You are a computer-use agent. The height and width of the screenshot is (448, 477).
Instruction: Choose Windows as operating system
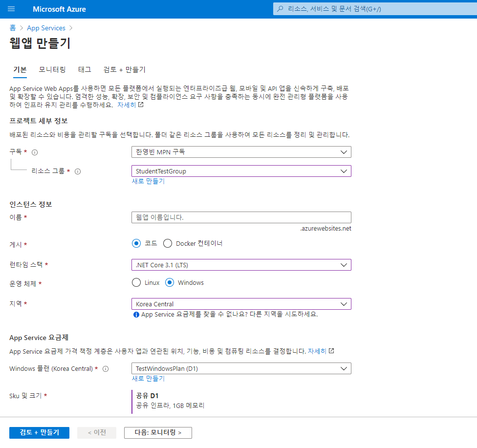(x=170, y=282)
